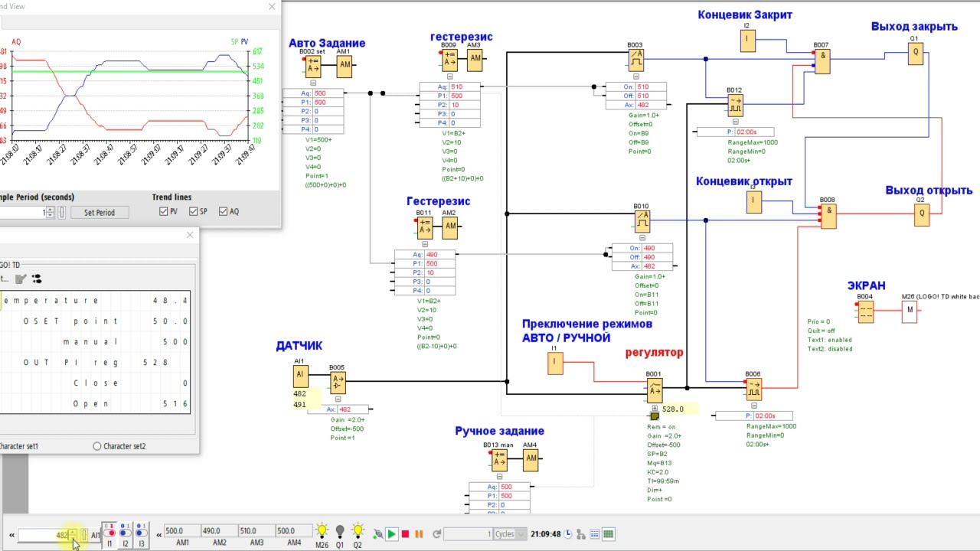Select the M26 flag block
980x551 pixels.
point(909,311)
